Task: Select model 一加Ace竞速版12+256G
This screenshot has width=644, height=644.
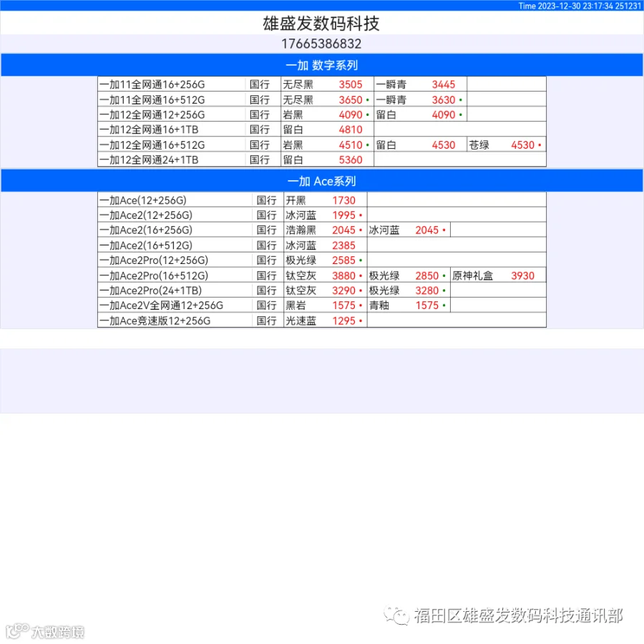Action: pyautogui.click(x=155, y=321)
